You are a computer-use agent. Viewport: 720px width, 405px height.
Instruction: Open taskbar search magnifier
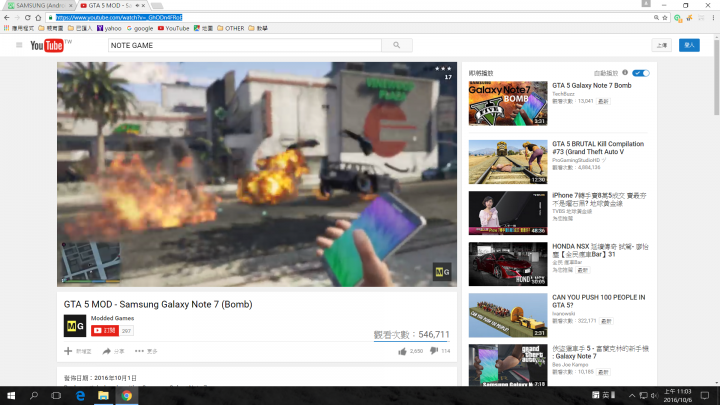(34, 395)
